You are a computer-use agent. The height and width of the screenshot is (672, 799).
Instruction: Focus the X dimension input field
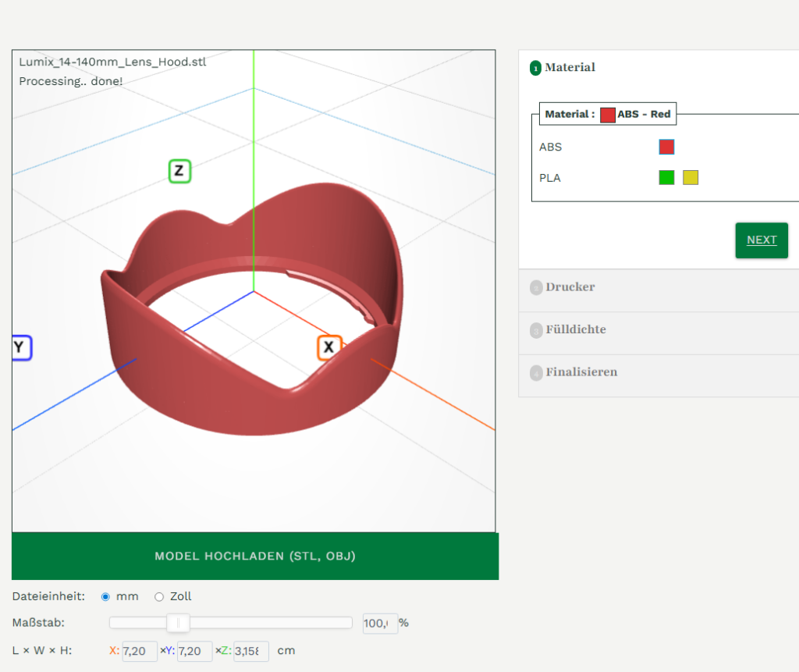pyautogui.click(x=139, y=651)
